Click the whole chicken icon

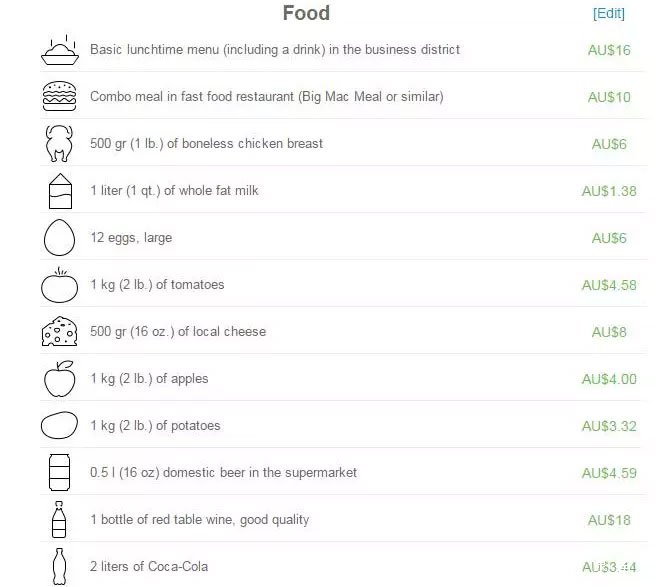[59, 143]
